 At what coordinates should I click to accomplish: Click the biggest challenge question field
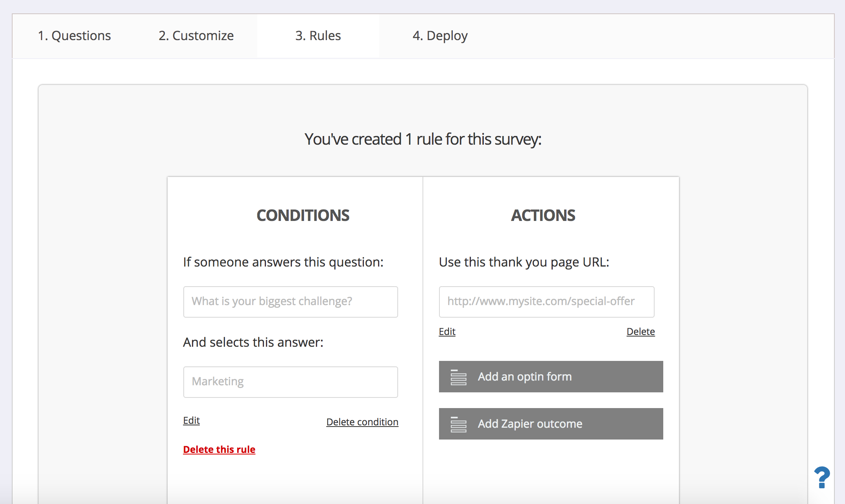pos(290,302)
